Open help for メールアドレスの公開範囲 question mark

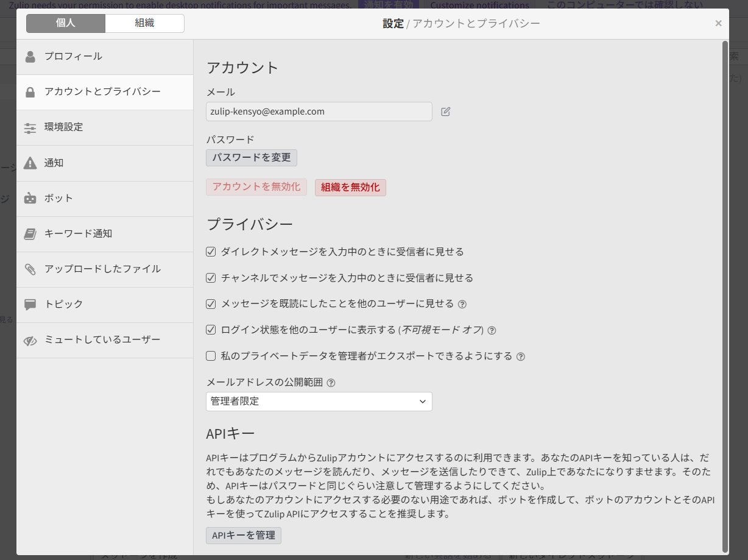330,382
